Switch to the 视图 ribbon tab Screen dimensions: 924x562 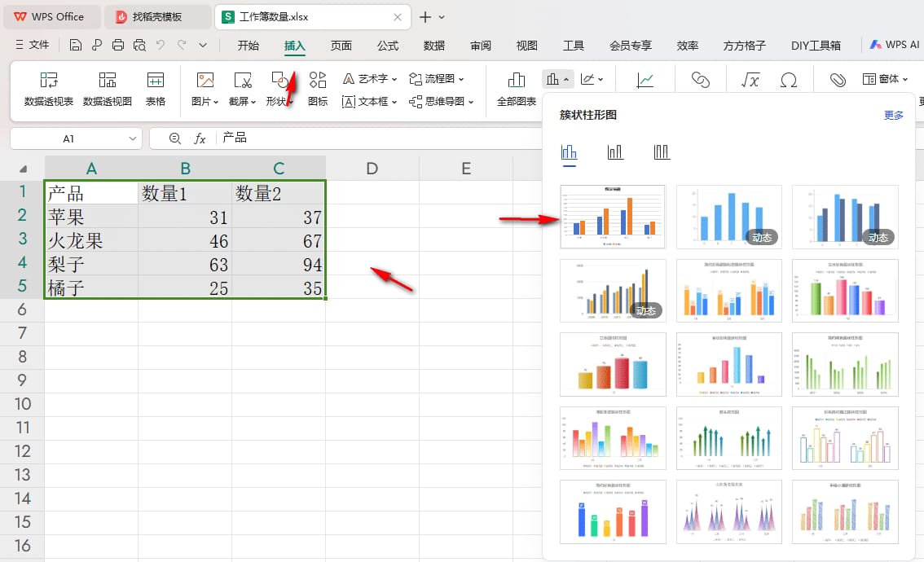526,46
